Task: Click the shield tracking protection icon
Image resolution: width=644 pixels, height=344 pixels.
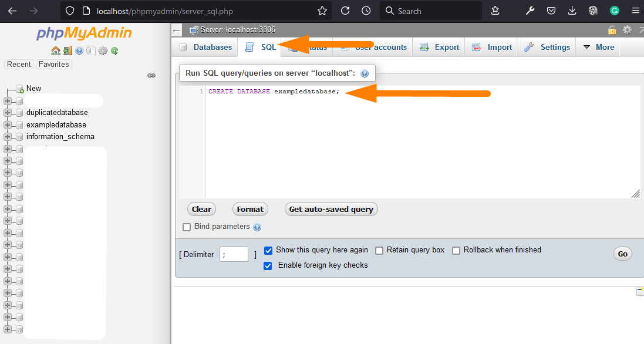Action: coord(70,11)
